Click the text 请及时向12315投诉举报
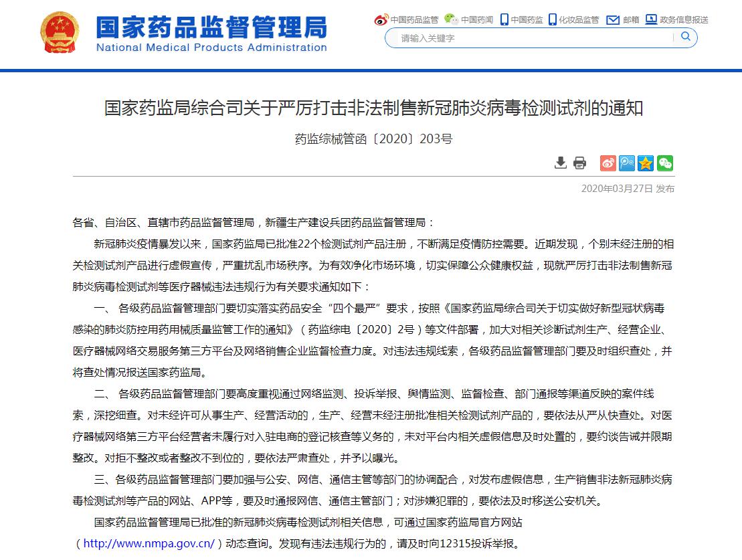The image size is (742, 560). coord(455,543)
